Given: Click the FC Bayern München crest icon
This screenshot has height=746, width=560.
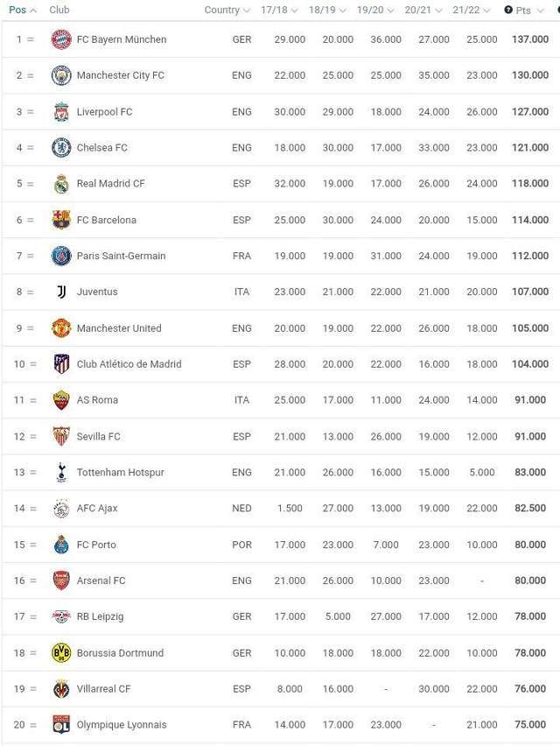Looking at the screenshot, I should 61,39.
